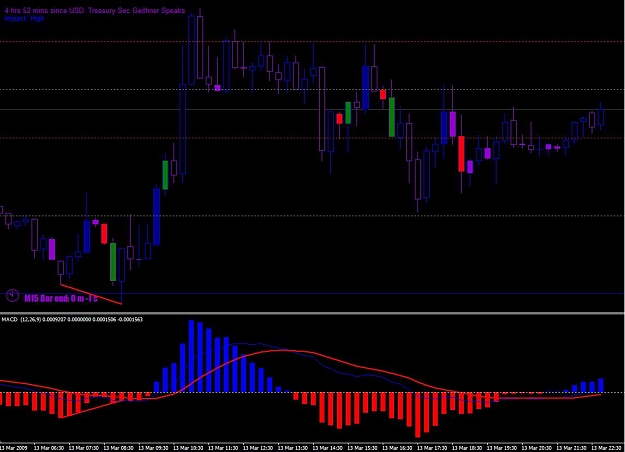Click the '13 Mar 22:30' time label
Screen dimensions: 625x452
coord(606,448)
